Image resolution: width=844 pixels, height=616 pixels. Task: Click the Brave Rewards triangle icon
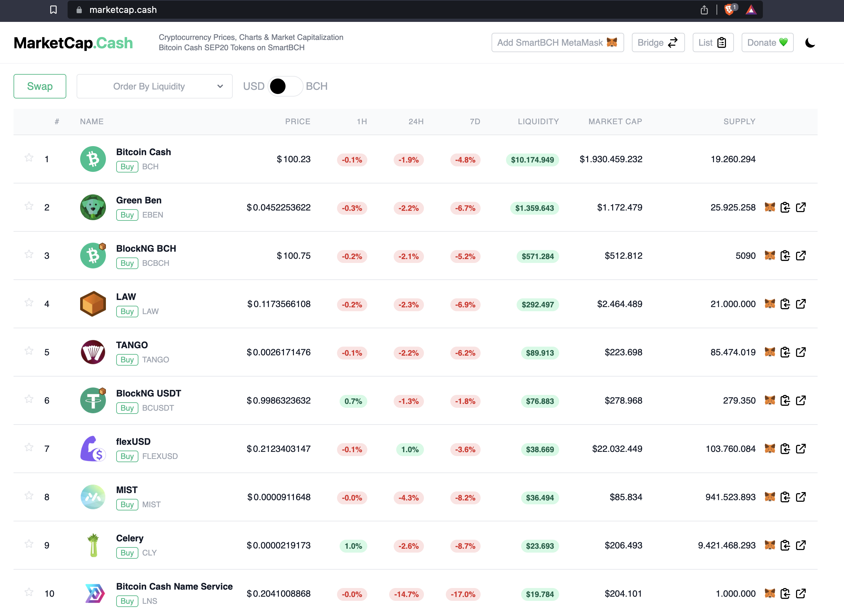coord(751,10)
